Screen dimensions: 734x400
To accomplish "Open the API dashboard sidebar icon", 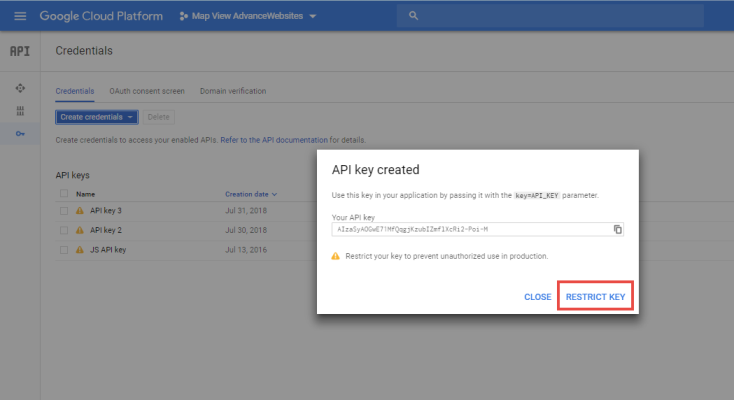I will [x=20, y=89].
